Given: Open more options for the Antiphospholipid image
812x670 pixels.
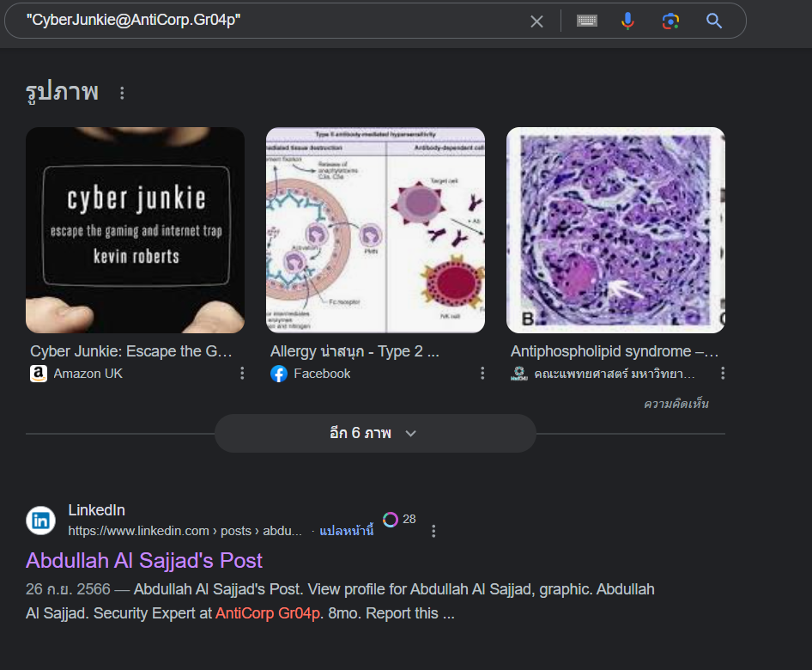Looking at the screenshot, I should [723, 374].
